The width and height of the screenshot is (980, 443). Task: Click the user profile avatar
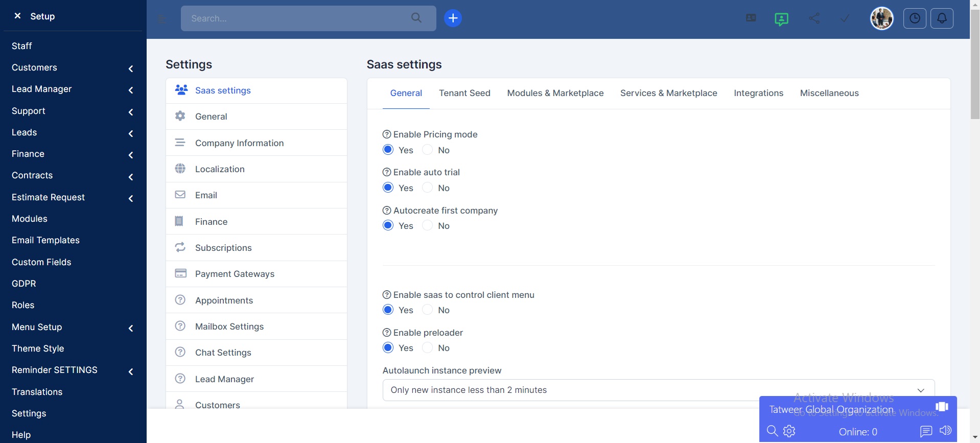coord(881,18)
